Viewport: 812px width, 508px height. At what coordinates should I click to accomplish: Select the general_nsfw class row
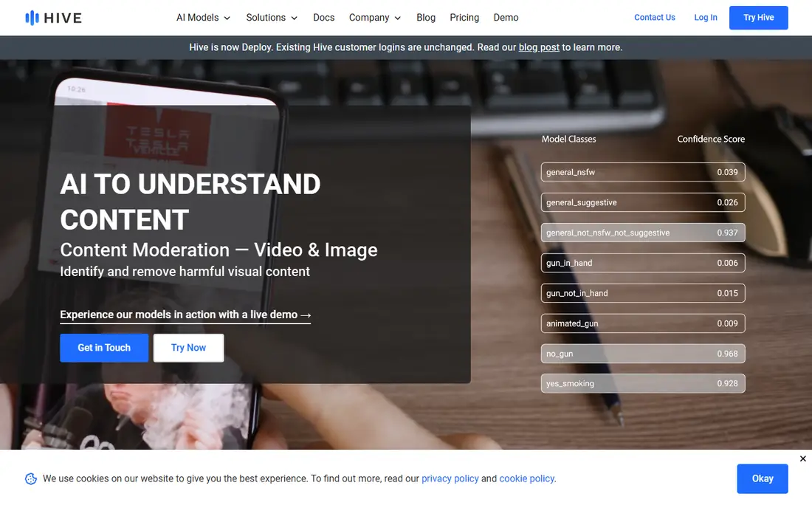[643, 172]
